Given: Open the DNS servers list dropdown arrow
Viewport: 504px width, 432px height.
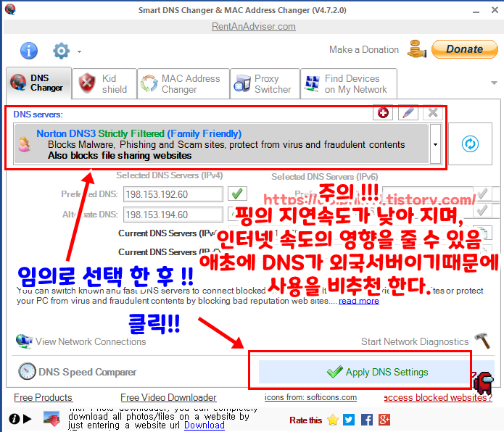Looking at the screenshot, I should [435, 144].
